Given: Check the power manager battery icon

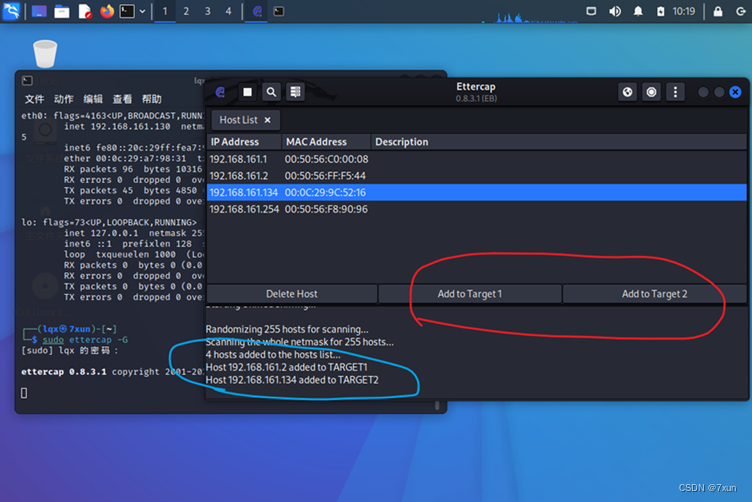Looking at the screenshot, I should (x=660, y=11).
